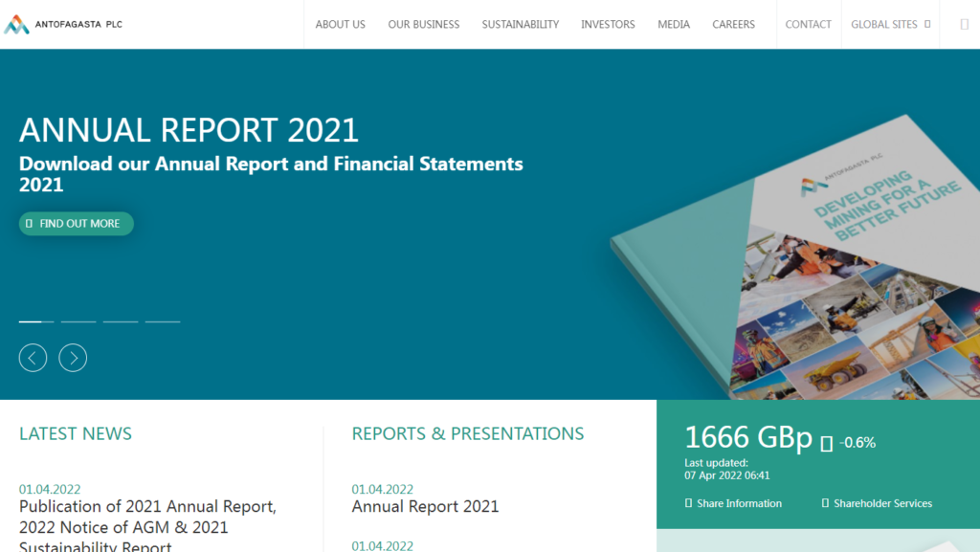The image size is (980, 552).
Task: Click the 07 Apr 2022 06:41 timestamp
Action: click(727, 475)
